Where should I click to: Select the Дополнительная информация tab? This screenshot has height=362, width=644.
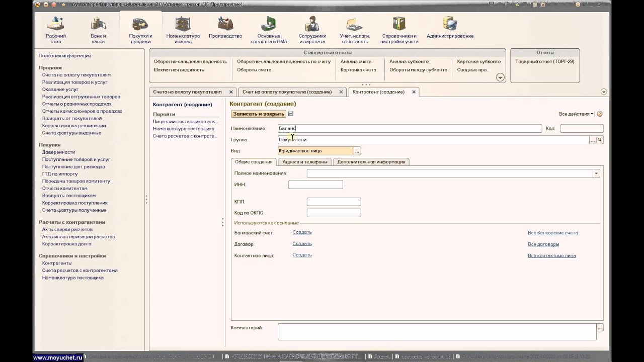371,162
